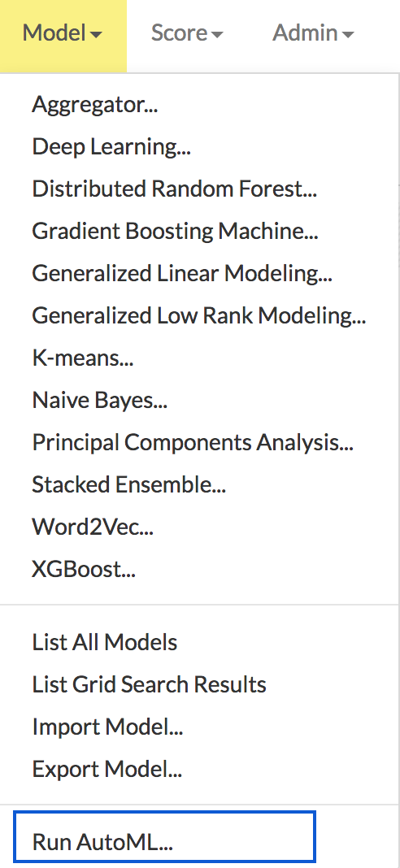Open the Admin dropdown menu

pos(313,34)
